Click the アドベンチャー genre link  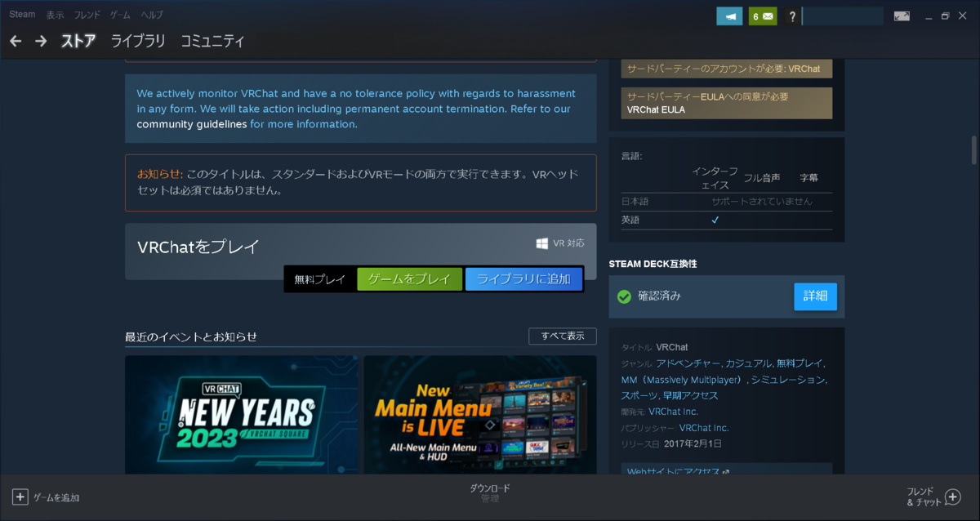(688, 363)
